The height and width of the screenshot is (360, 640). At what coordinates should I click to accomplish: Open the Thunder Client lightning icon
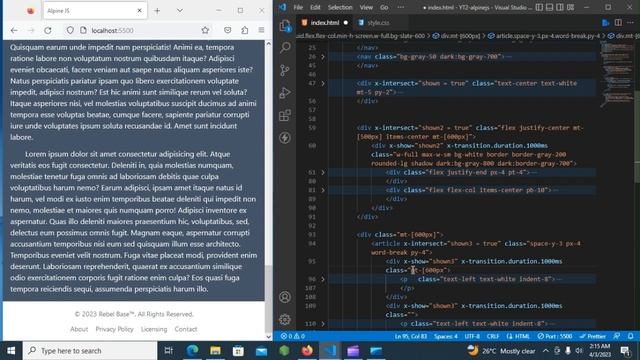tap(285, 138)
